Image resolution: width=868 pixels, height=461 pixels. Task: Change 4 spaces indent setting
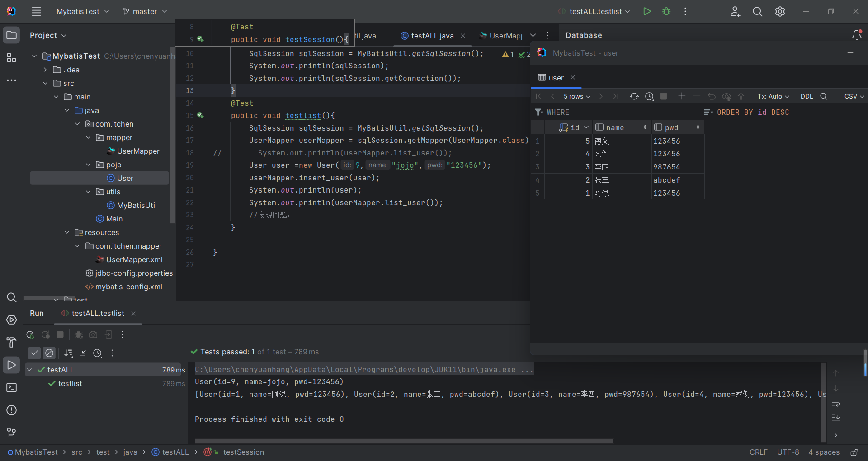click(824, 452)
